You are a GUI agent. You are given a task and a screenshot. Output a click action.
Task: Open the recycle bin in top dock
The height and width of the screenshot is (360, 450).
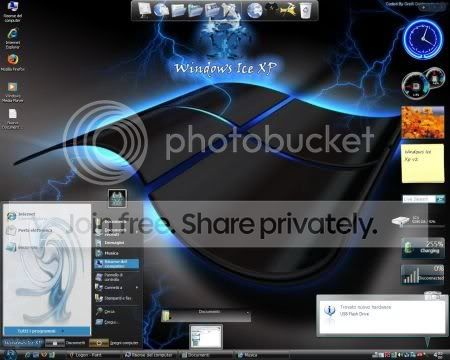pos(305,10)
